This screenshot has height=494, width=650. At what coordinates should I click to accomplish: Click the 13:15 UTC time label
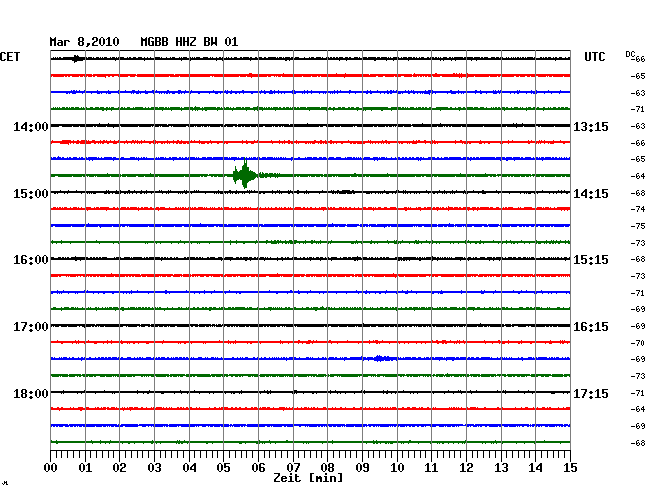(x=591, y=126)
